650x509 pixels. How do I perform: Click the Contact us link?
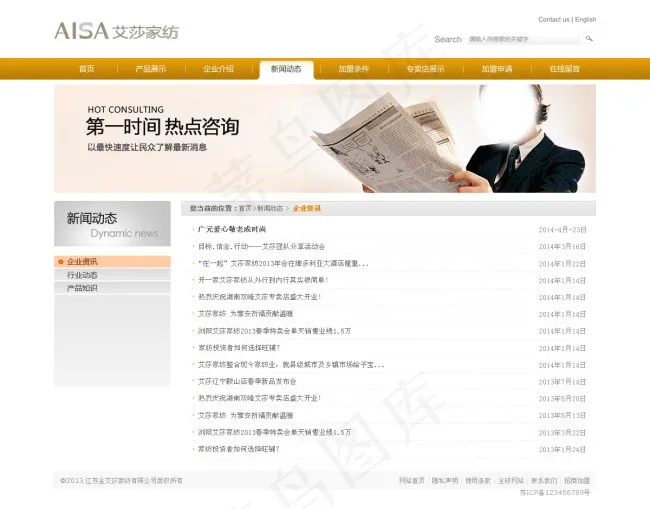(x=553, y=19)
